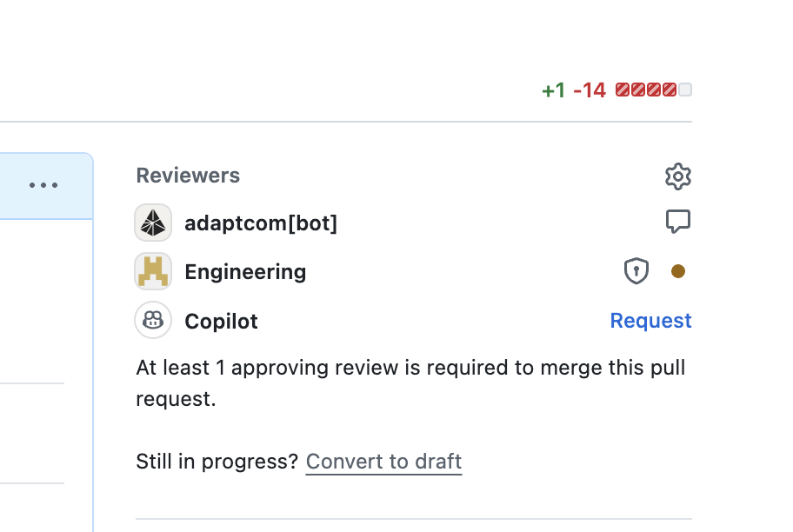This screenshot has width=793, height=532.
Task: Click the Copilot avatar icon
Action: (x=153, y=320)
